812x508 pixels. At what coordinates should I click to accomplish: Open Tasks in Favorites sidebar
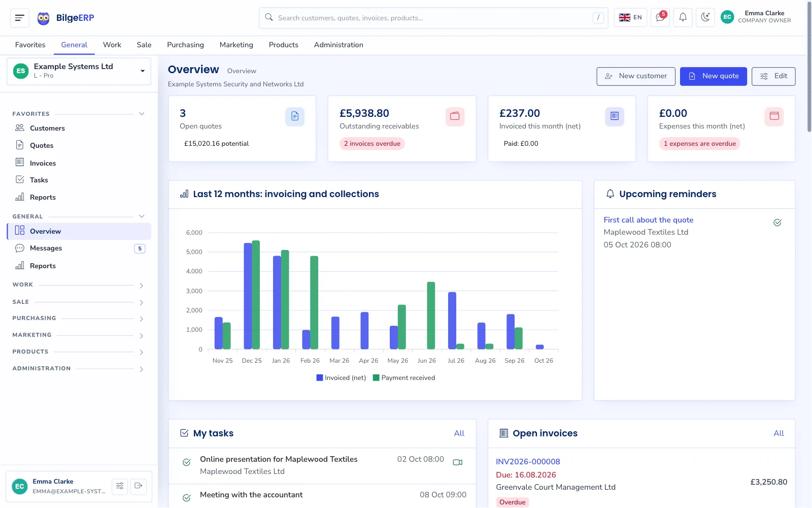tap(79, 180)
